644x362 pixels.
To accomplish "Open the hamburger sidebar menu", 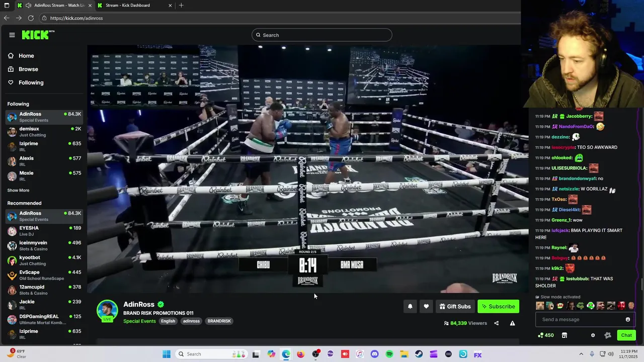I will pyautogui.click(x=12, y=35).
